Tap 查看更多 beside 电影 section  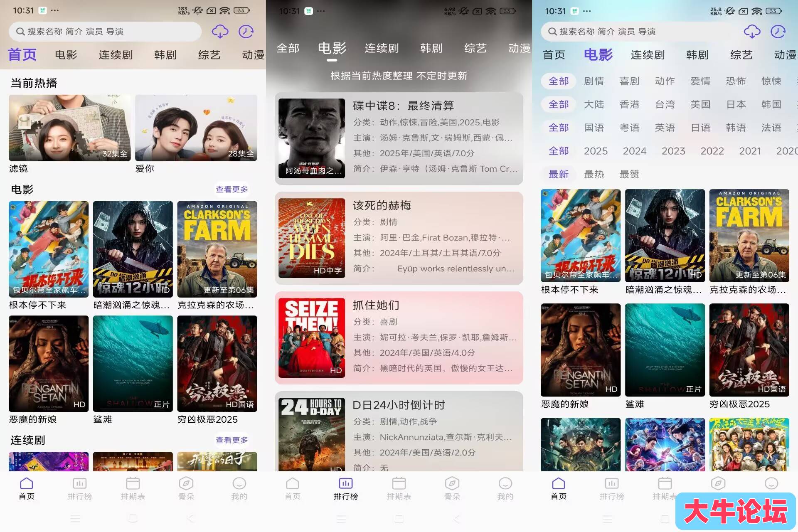pos(232,190)
